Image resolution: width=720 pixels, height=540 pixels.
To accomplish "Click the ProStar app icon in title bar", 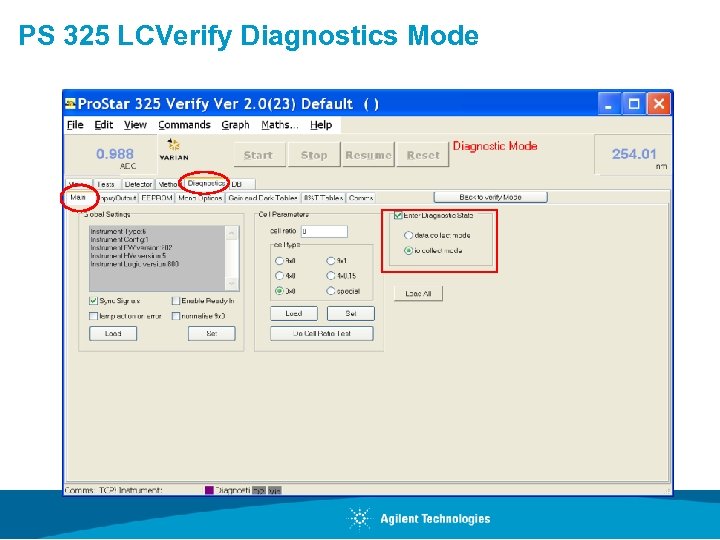I will click(x=70, y=104).
